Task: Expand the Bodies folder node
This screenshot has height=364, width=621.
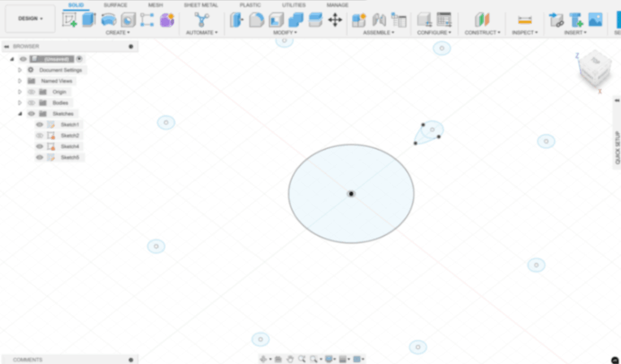Action: point(20,103)
